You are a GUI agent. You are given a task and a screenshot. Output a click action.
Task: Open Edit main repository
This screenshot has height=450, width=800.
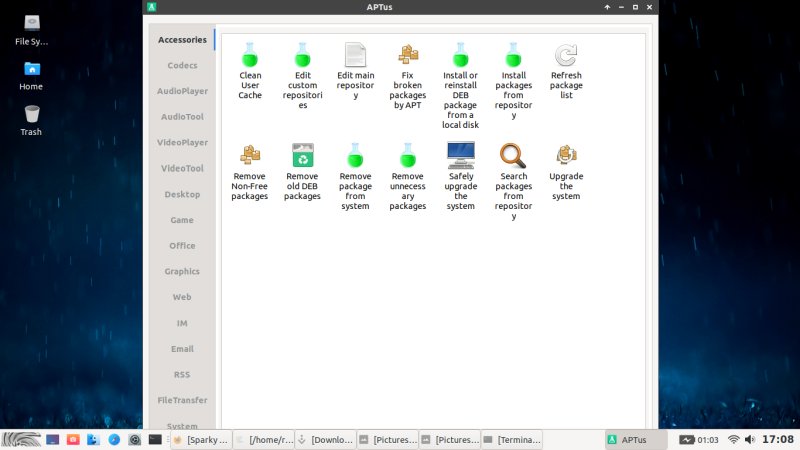pyautogui.click(x=355, y=71)
